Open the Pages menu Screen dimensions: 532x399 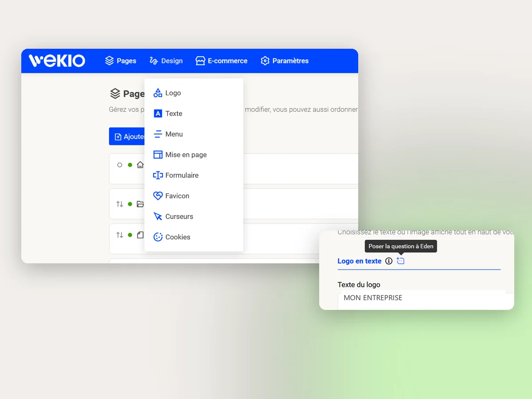pos(121,61)
